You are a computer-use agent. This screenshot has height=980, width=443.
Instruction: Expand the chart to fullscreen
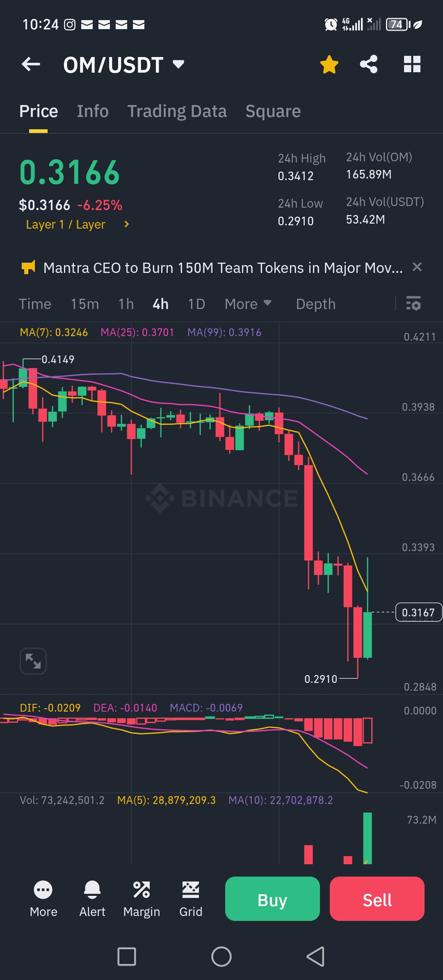point(33,661)
